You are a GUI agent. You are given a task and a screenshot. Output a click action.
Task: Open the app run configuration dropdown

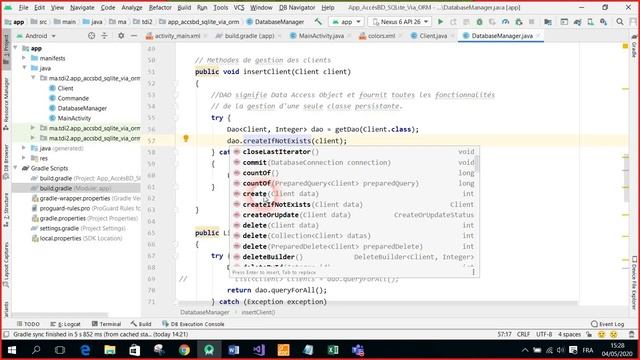click(x=347, y=22)
